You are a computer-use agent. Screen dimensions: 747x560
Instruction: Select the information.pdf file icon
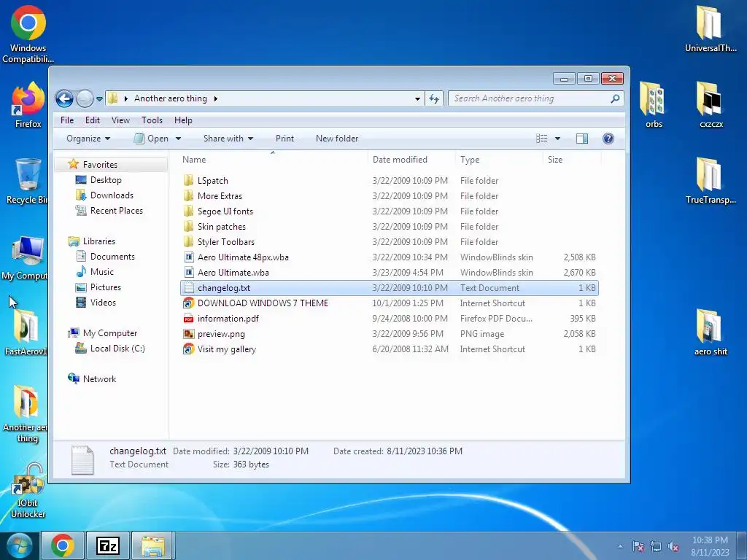click(x=189, y=319)
